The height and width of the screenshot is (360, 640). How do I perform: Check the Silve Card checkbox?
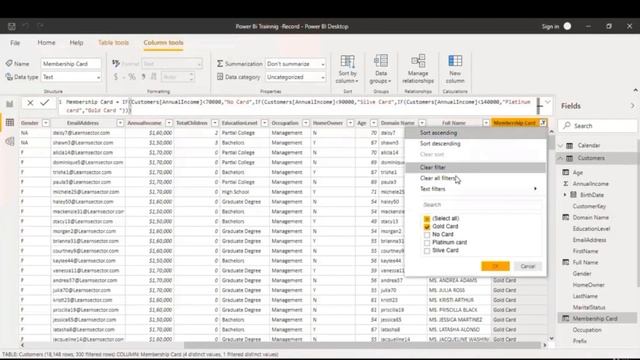pos(427,251)
